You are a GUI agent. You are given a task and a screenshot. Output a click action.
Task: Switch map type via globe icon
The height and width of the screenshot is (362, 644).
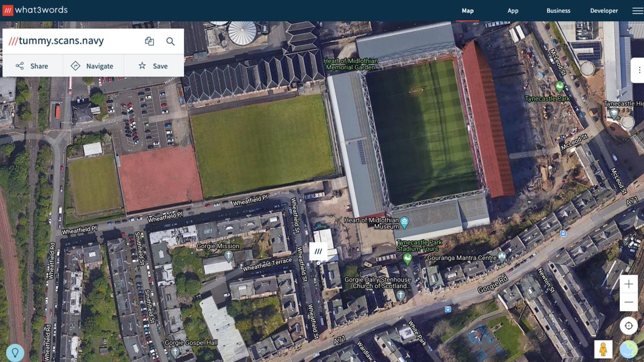[628, 349]
